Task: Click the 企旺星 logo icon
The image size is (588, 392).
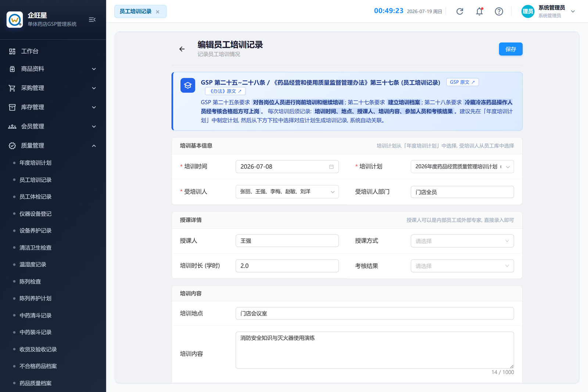Action: 15,19
